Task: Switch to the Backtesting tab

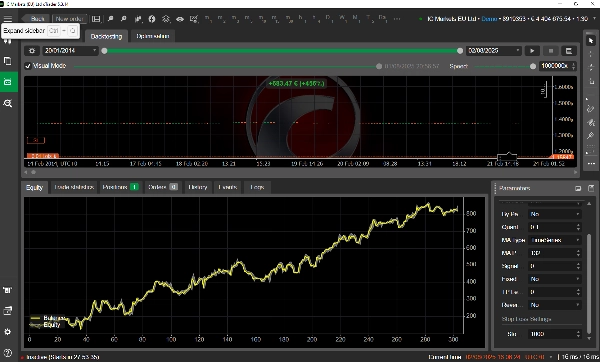Action: point(106,36)
